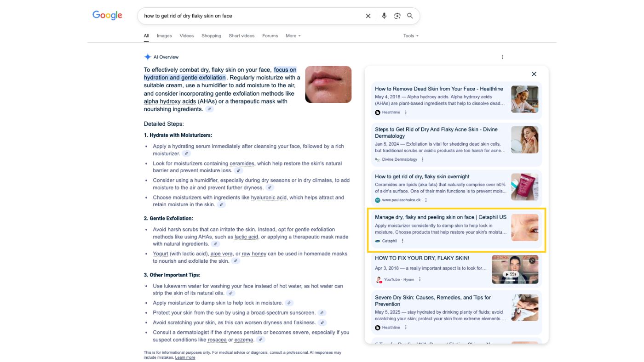The height and width of the screenshot is (362, 644).
Task: Switch to the Images tab
Action: (164, 35)
